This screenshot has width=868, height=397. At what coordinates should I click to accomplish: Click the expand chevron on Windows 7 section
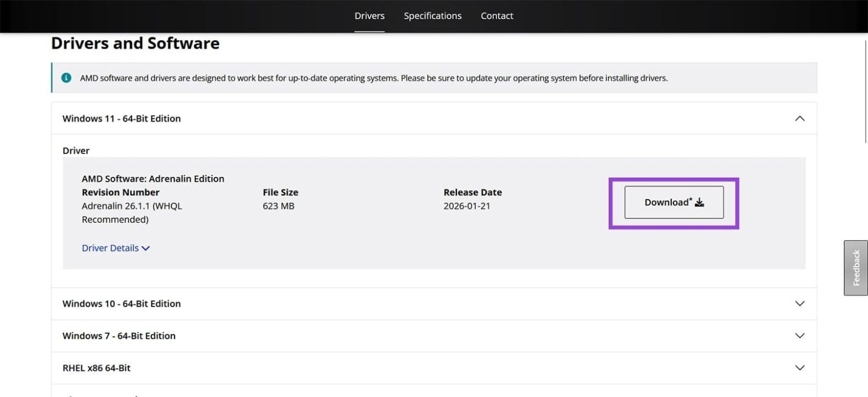point(800,335)
